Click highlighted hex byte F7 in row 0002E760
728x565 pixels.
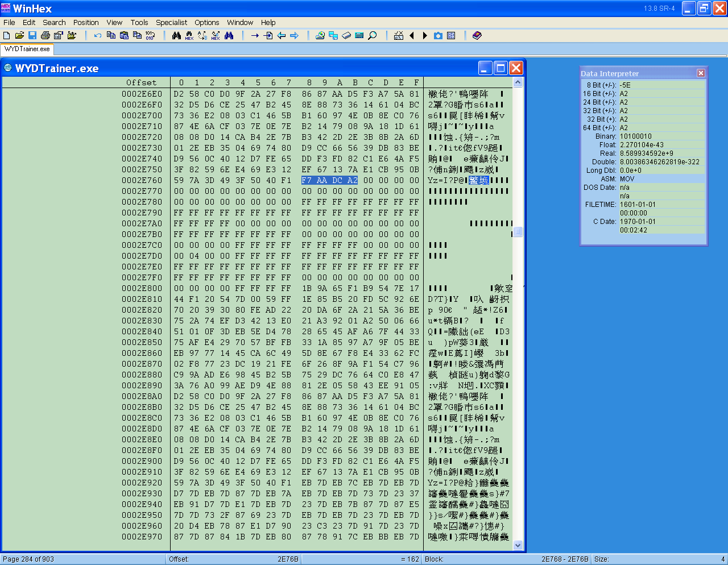tap(307, 180)
